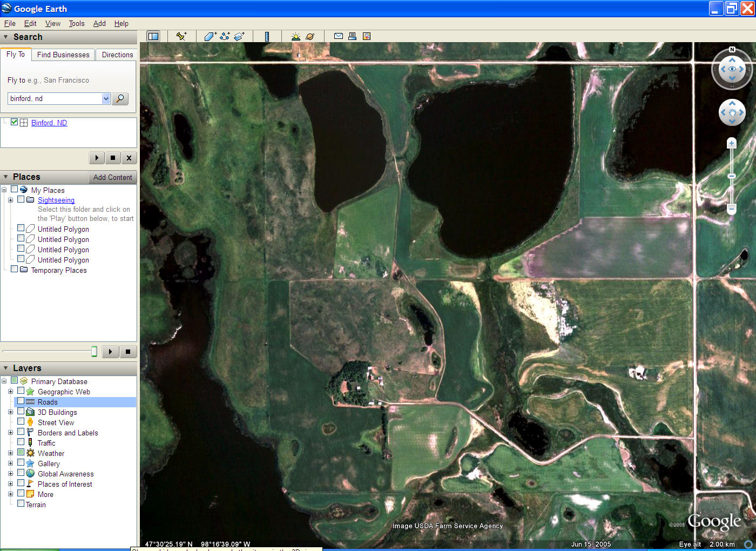This screenshot has width=756, height=551.
Task: Play the Places tour
Action: tap(110, 352)
